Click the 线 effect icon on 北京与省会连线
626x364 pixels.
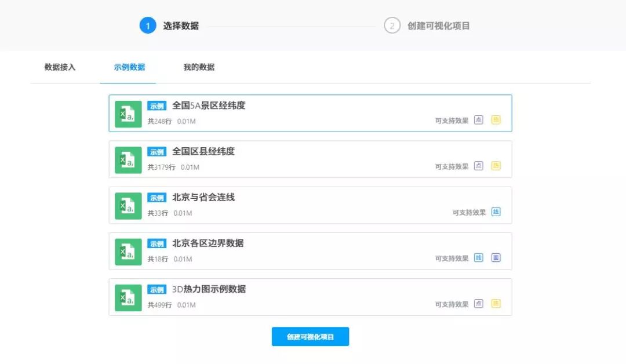pyautogui.click(x=496, y=212)
